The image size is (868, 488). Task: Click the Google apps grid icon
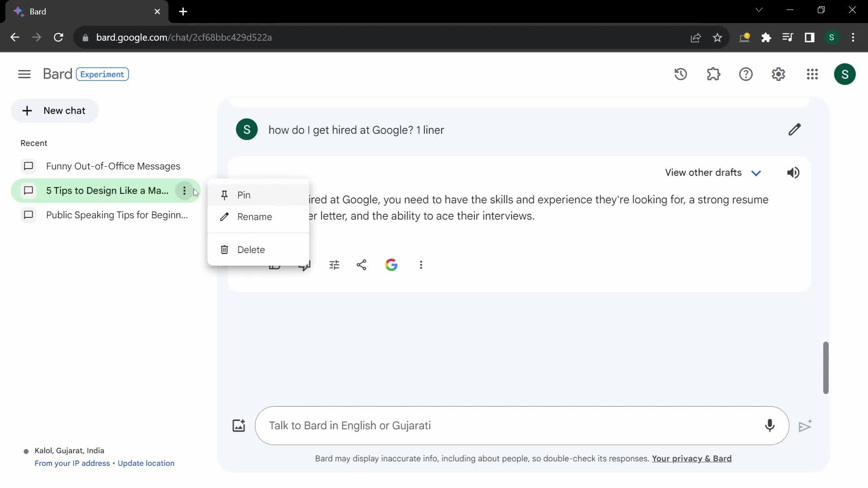click(x=812, y=74)
